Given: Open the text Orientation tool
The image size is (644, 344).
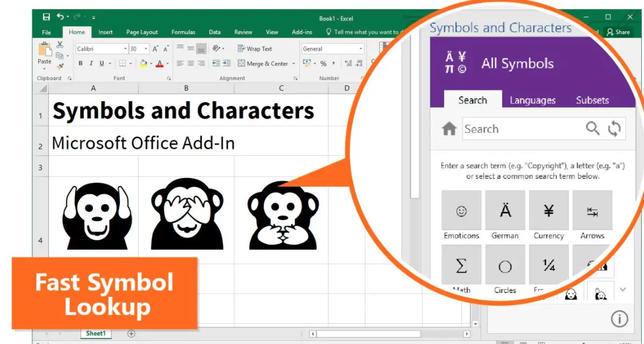Looking at the screenshot, I should (216, 48).
